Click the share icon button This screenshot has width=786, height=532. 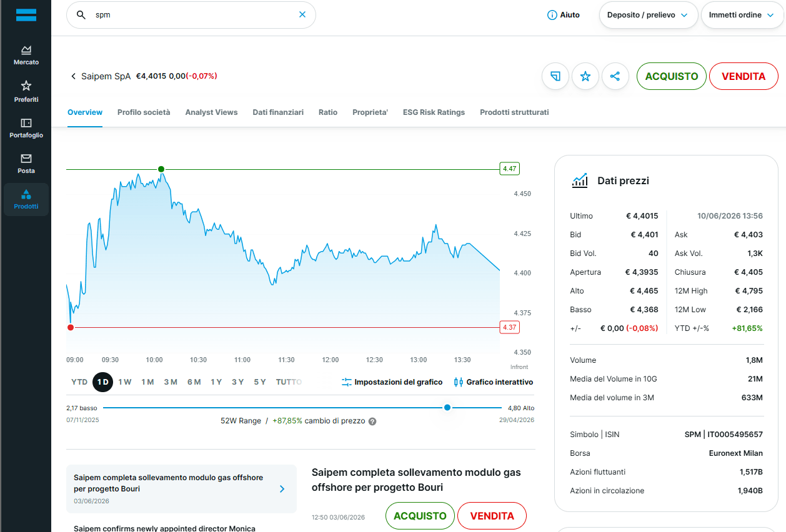(x=615, y=76)
